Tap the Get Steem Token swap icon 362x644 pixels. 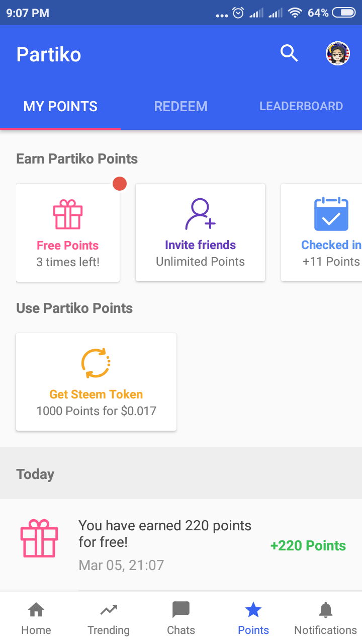tap(96, 363)
